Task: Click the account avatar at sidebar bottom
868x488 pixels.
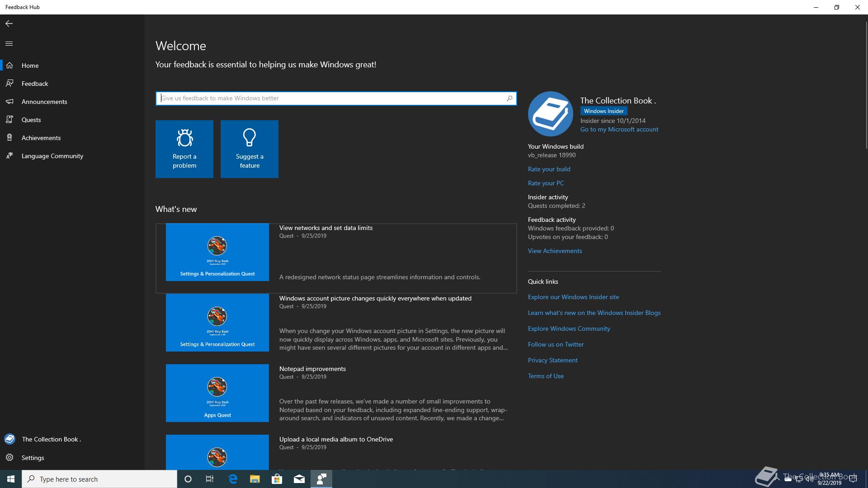Action: coord(9,439)
